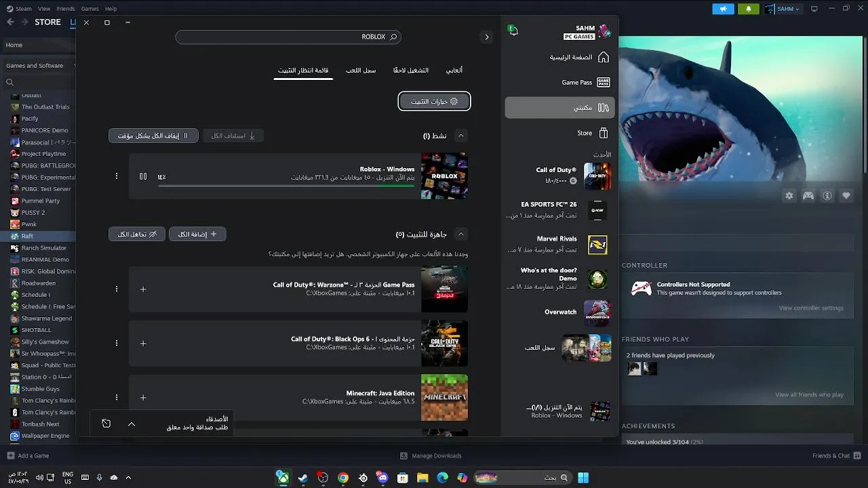The width and height of the screenshot is (868, 488).
Task: Open Call of Duty in Xbox recent list
Action: click(560, 176)
